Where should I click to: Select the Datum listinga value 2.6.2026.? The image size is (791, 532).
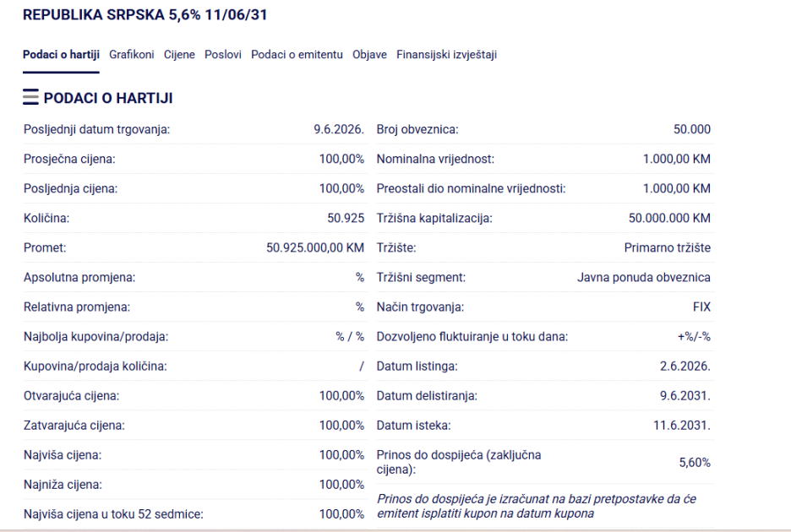685,366
